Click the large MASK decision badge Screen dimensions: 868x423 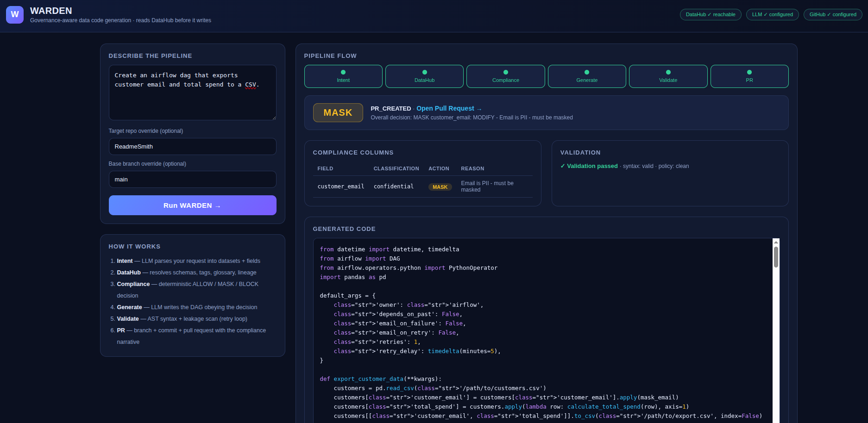338,112
